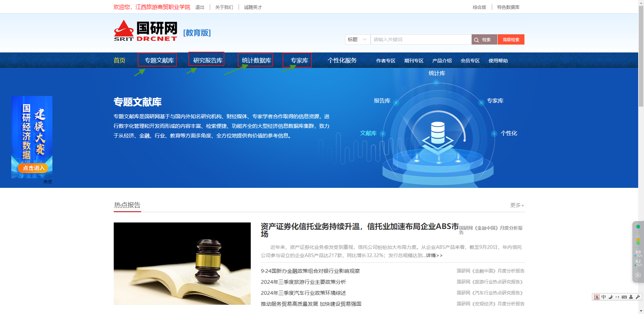Switch to 综合版 edition
Viewport: 644px width, 314px height.
480,7
